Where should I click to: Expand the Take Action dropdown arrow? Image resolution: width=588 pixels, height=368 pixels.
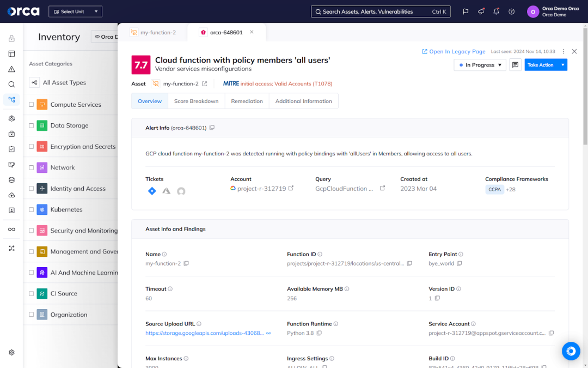click(x=562, y=65)
